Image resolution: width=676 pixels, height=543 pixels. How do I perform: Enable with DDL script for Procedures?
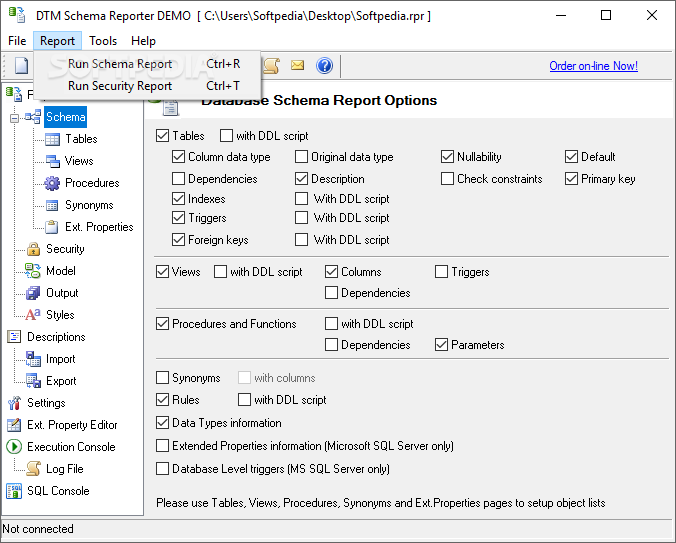(331, 324)
